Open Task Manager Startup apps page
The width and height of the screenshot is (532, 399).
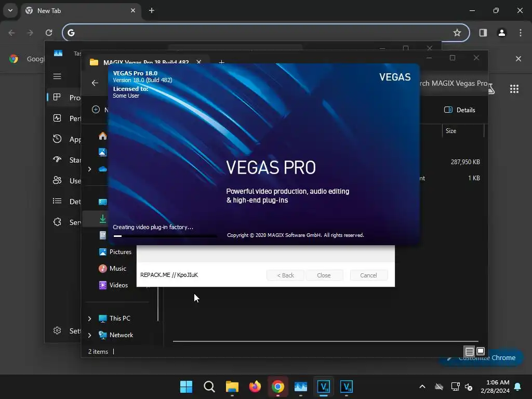coord(64,160)
